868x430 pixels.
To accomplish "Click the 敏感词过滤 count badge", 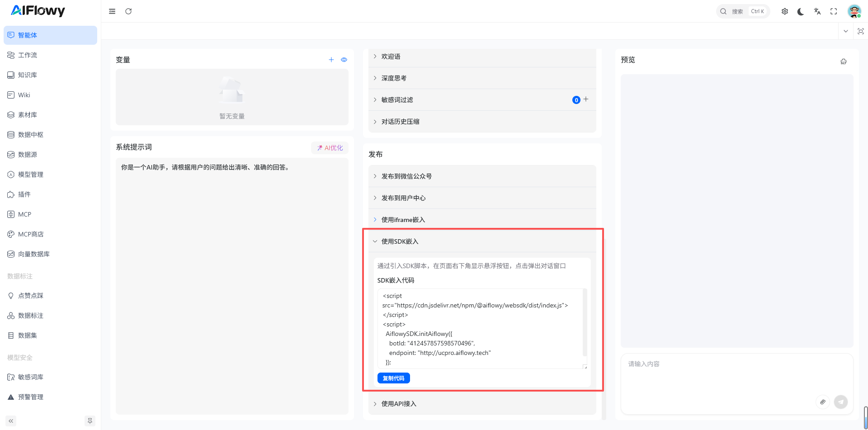I will 576,100.
